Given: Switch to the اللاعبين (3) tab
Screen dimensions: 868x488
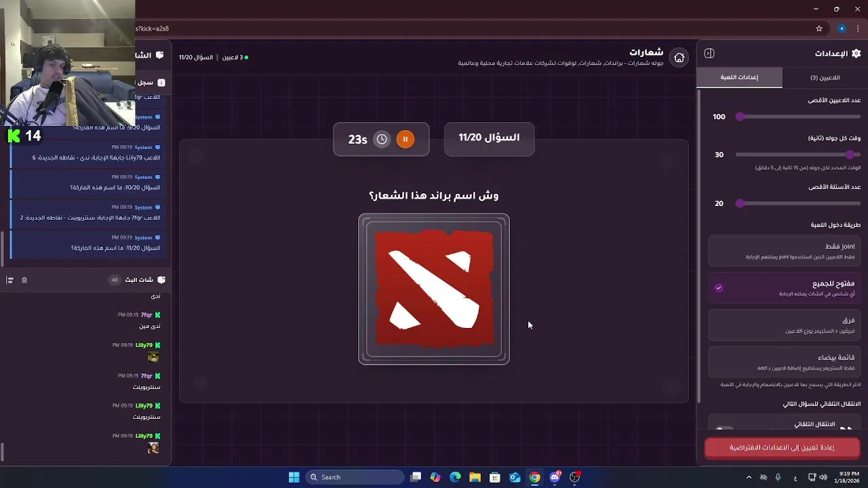Looking at the screenshot, I should click(825, 77).
